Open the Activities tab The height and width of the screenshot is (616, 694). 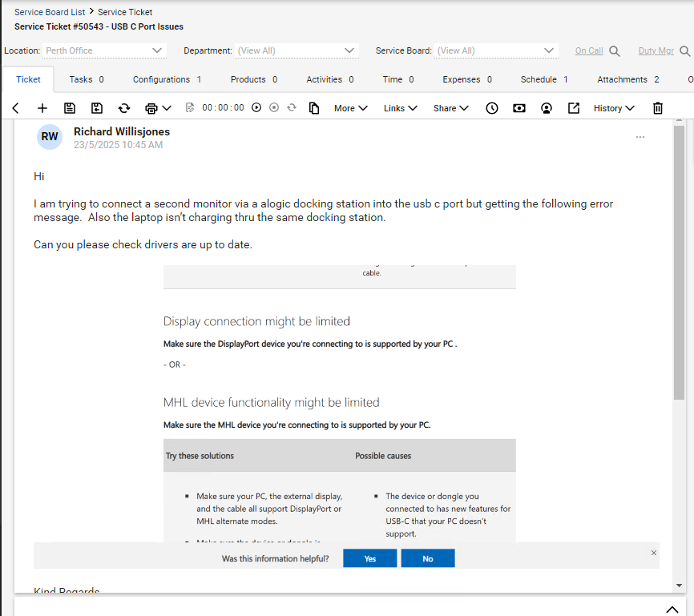pyautogui.click(x=329, y=79)
